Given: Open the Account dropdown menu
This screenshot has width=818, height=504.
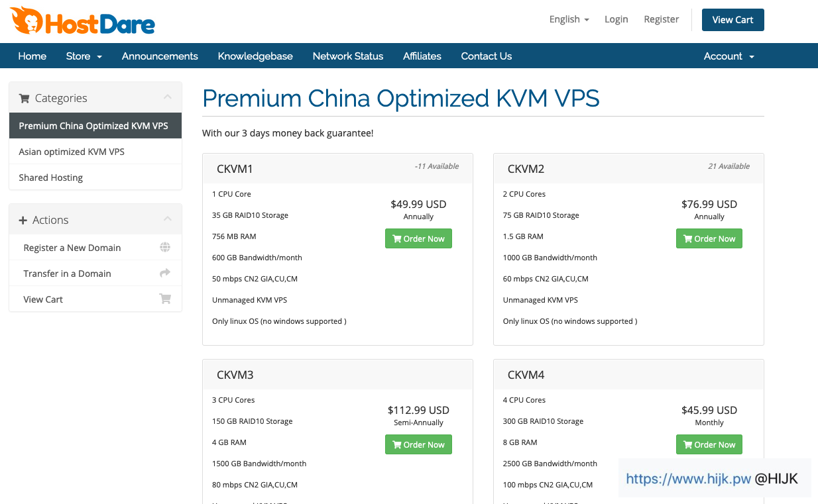Looking at the screenshot, I should pos(729,56).
